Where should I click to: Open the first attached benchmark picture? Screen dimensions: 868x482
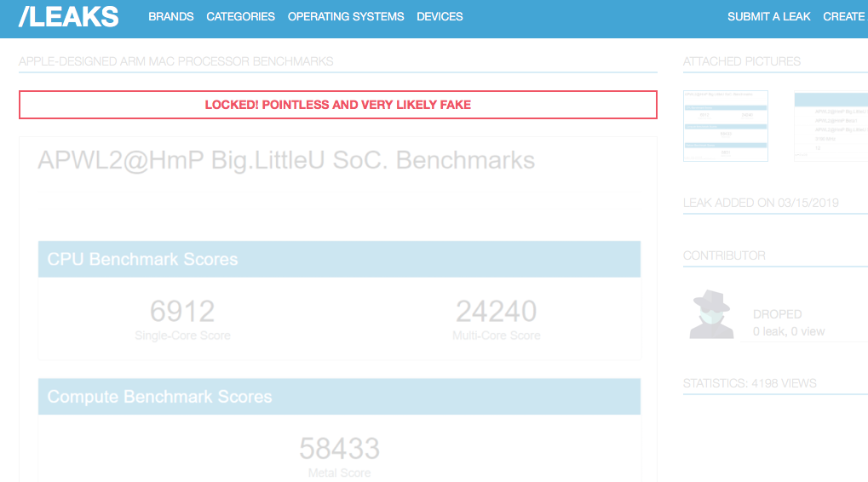pyautogui.click(x=726, y=126)
